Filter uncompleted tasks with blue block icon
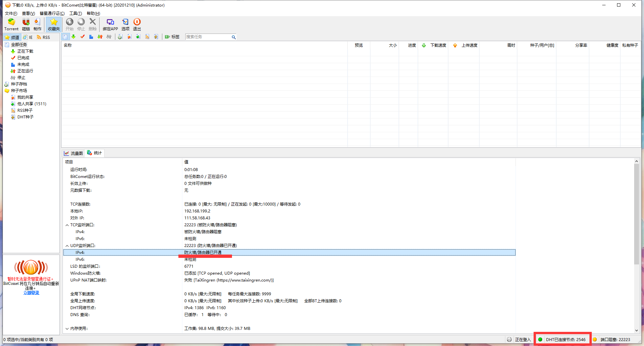Screen dimensions: 644x346 pos(91,37)
